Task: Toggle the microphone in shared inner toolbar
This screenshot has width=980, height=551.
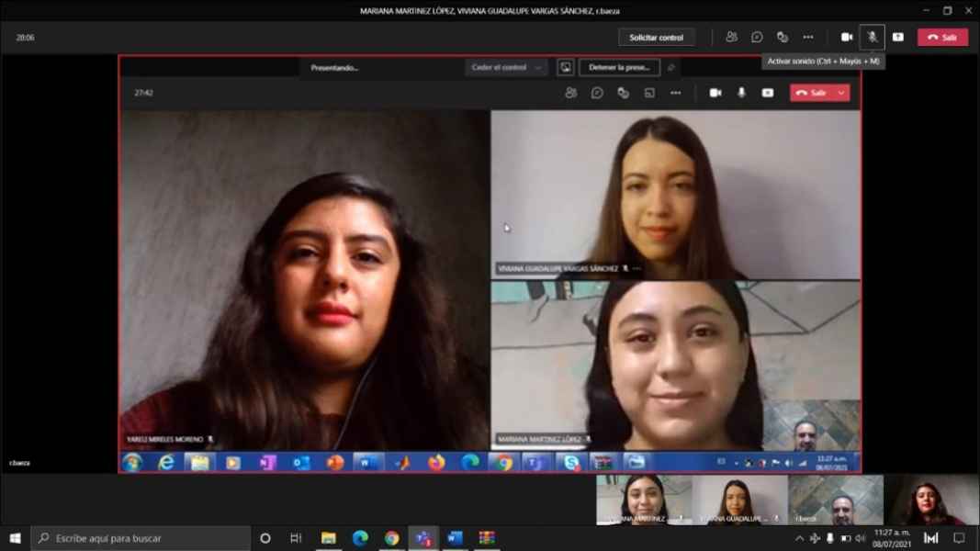Action: pos(741,93)
